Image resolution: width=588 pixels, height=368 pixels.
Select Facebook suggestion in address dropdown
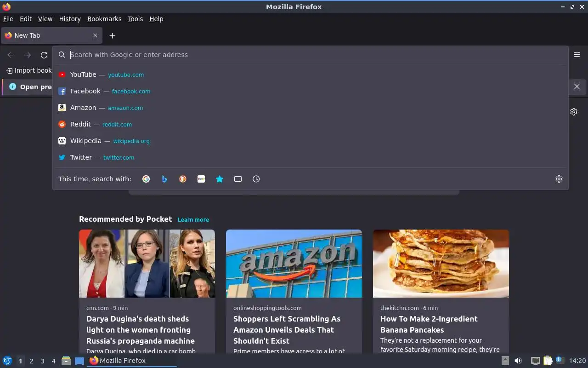(311, 91)
